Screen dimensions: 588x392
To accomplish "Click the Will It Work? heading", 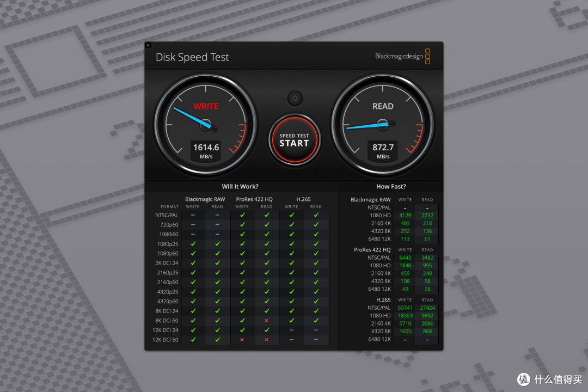I will point(240,186).
